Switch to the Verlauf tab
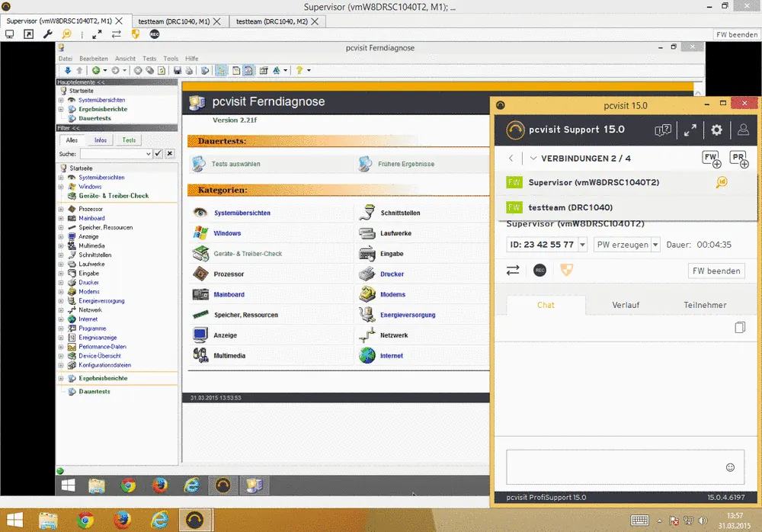Screen dimensions: 762x532 coord(626,305)
